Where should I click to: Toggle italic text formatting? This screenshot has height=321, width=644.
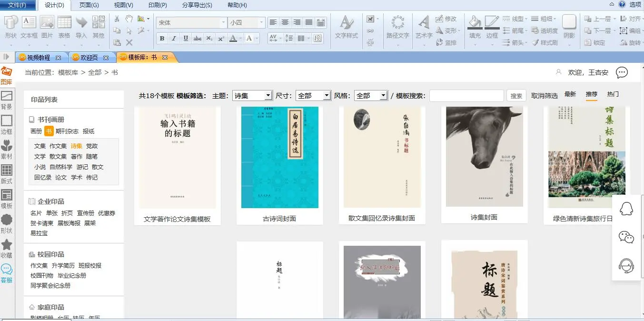pyautogui.click(x=174, y=39)
